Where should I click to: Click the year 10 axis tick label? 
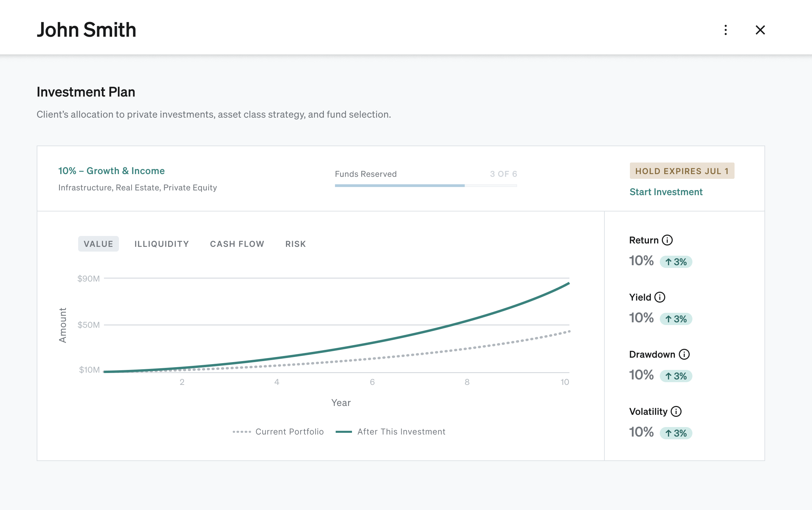pyautogui.click(x=565, y=382)
